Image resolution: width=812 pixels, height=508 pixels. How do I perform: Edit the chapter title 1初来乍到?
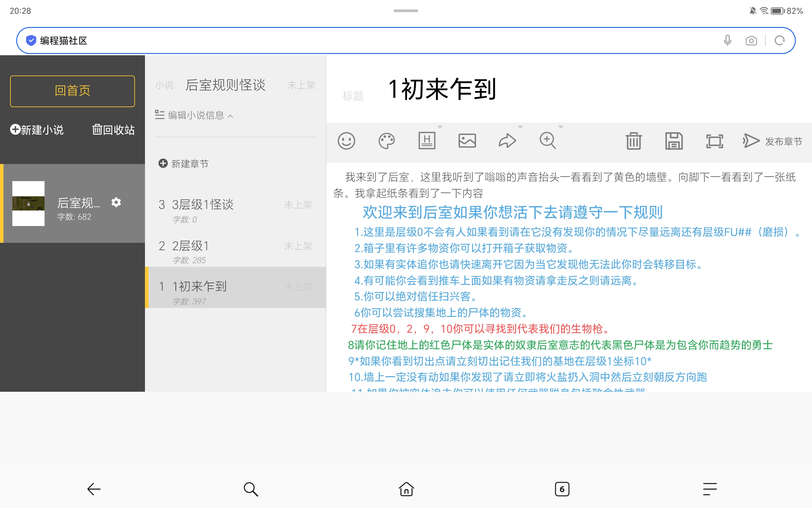[x=442, y=89]
